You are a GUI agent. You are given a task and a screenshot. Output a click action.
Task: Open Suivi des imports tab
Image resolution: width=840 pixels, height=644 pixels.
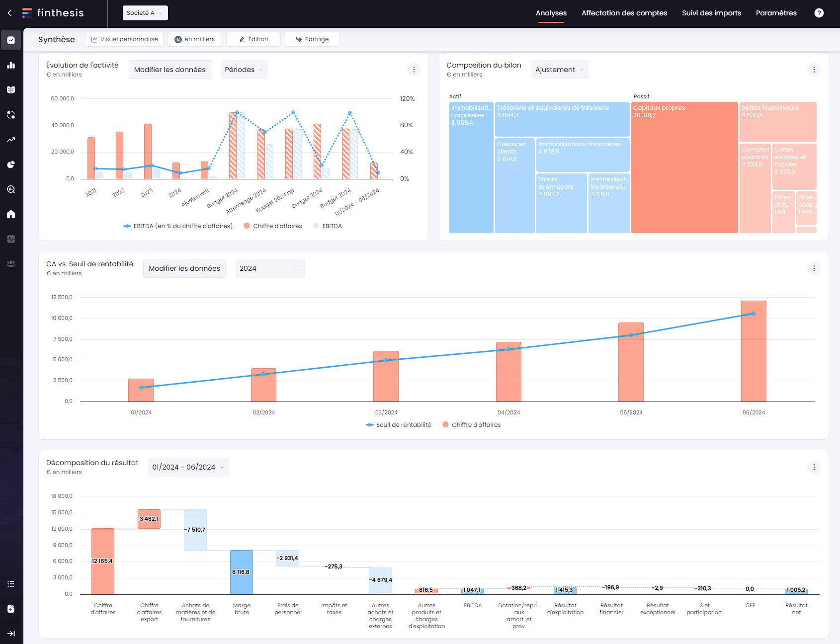click(711, 13)
